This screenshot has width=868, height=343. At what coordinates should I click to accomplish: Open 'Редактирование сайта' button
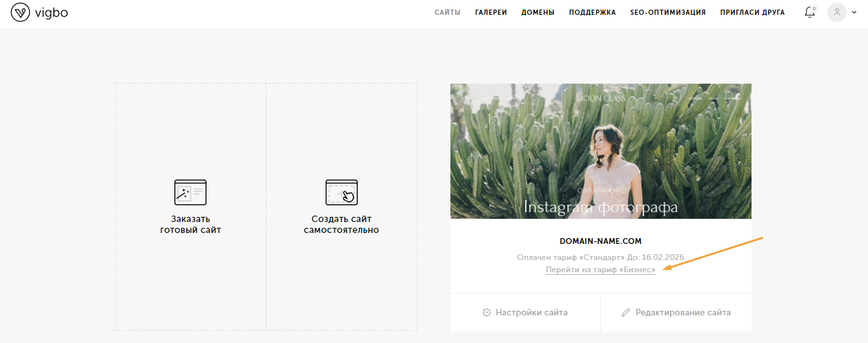coord(676,313)
